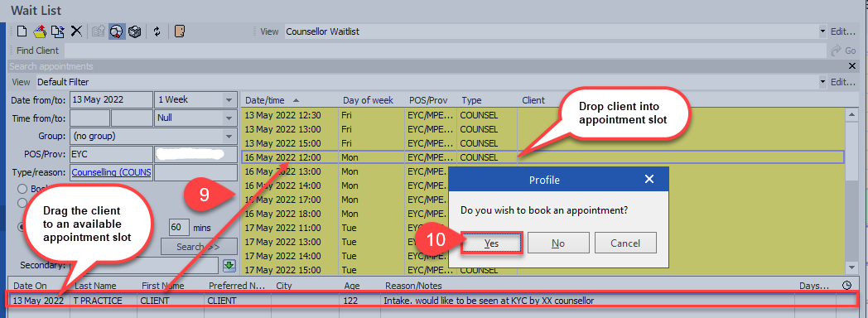Select the T PRACTICE client waitlist row
This screenshot has height=318, width=868.
(x=433, y=301)
